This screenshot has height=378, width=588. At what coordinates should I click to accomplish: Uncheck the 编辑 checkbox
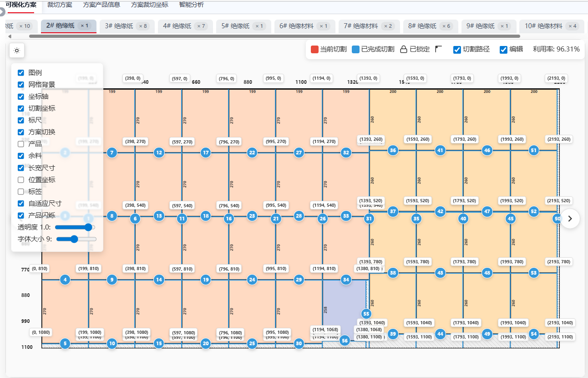pos(503,50)
